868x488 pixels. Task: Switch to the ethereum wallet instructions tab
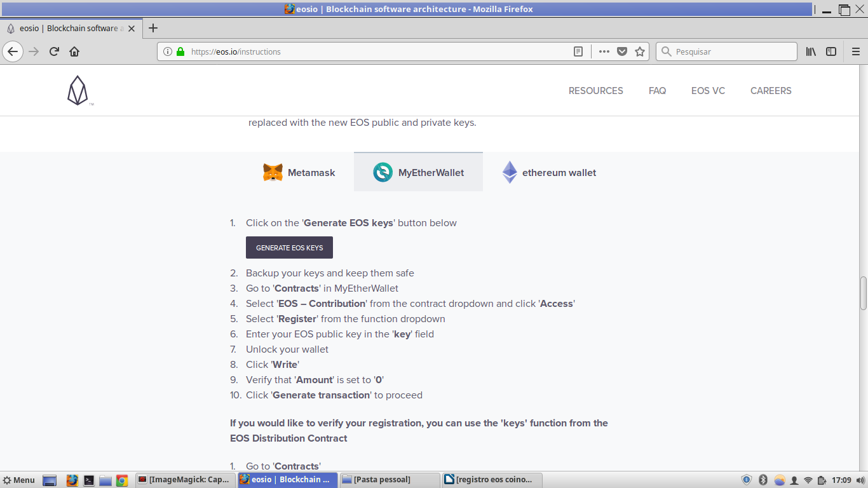(x=549, y=172)
